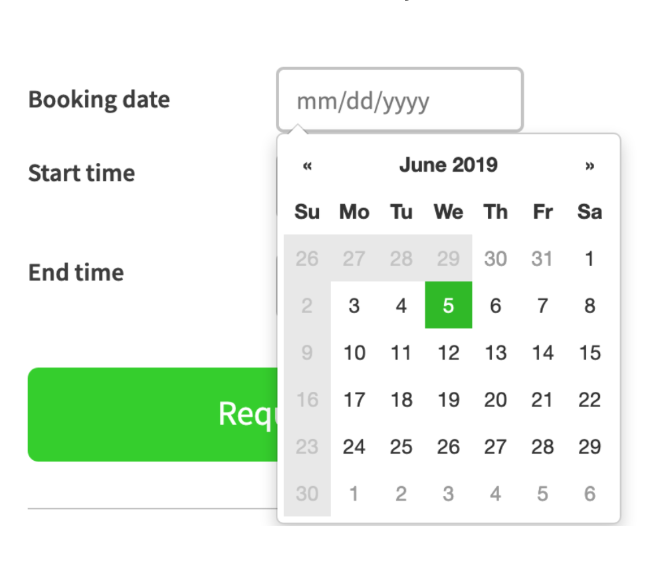Select June 14 on Friday column
Viewport: 662px width, 570px height.
[542, 353]
